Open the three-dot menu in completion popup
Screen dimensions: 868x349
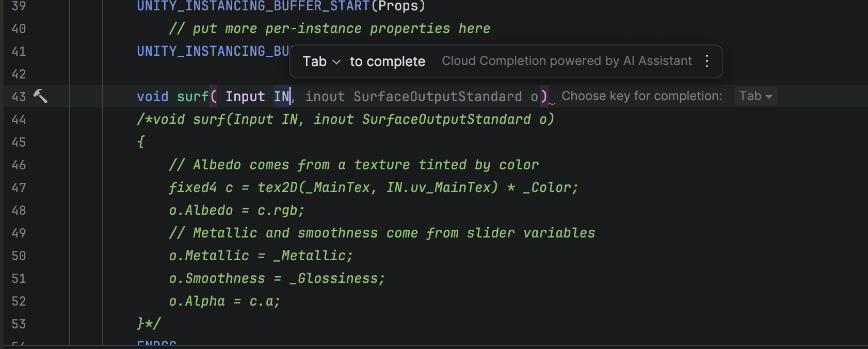tap(707, 61)
